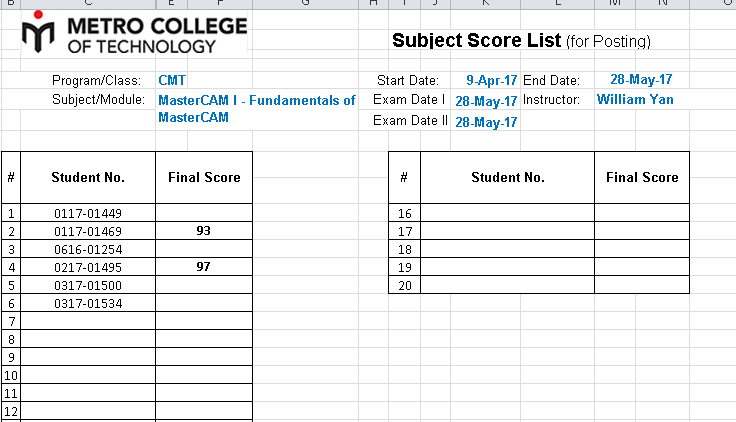Select the Exam Date I value

pos(486,101)
